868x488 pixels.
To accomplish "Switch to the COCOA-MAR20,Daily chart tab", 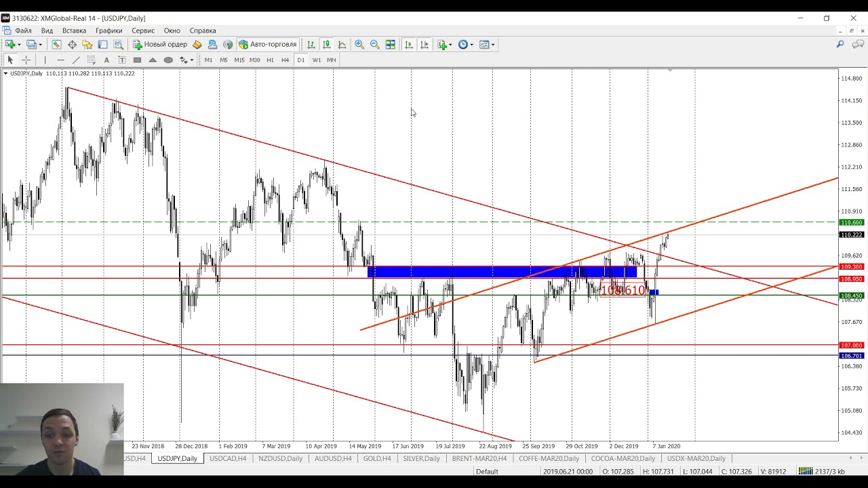I will (623, 458).
